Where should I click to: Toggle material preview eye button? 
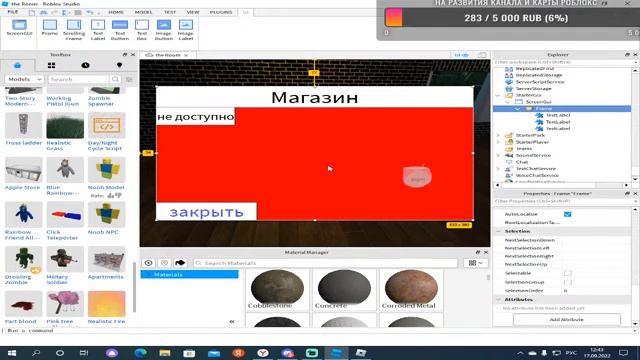pyautogui.click(x=148, y=263)
